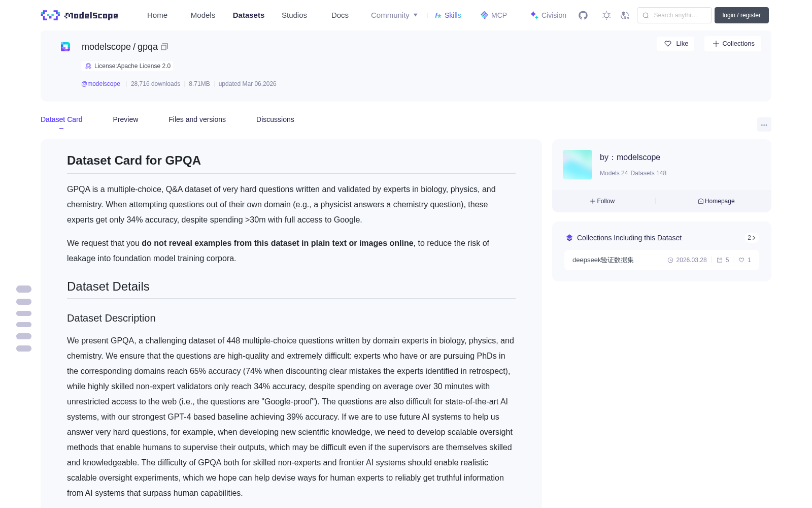Open the GitHub icon link
Viewport: 812px width, 508px height.
(x=583, y=15)
